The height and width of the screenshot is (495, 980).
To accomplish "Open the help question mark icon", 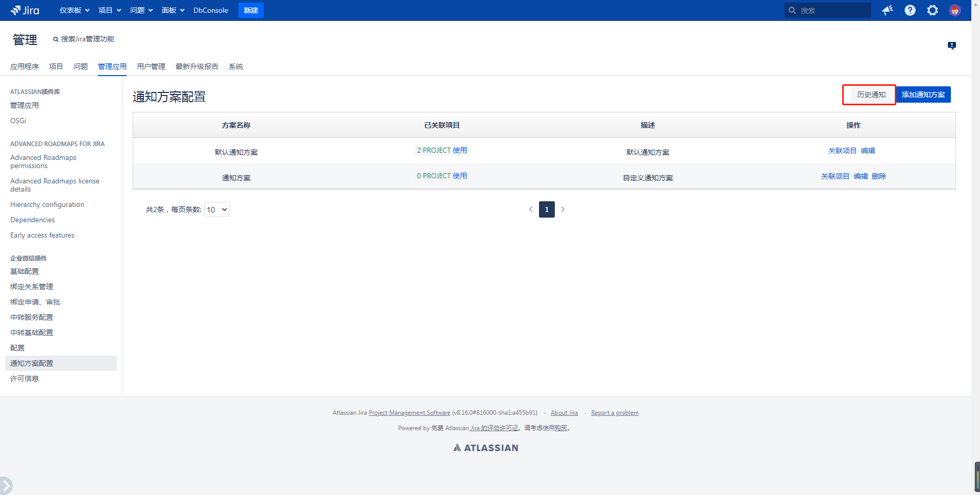I will [910, 10].
